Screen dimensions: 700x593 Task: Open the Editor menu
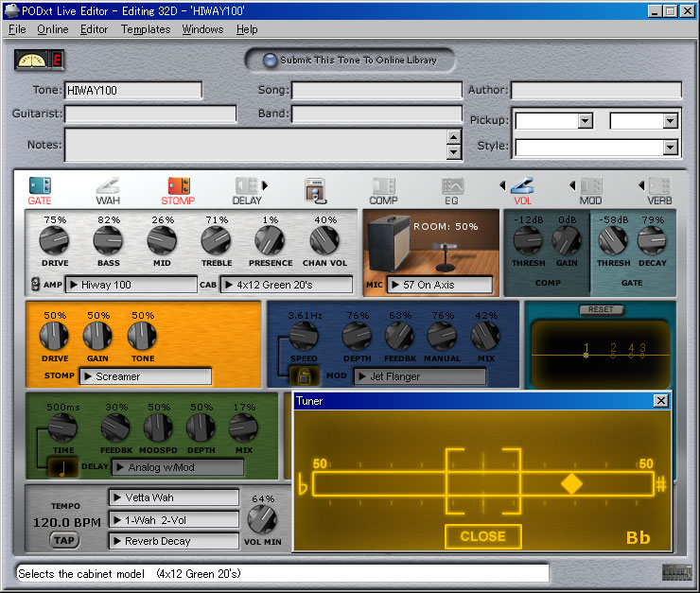pyautogui.click(x=94, y=29)
